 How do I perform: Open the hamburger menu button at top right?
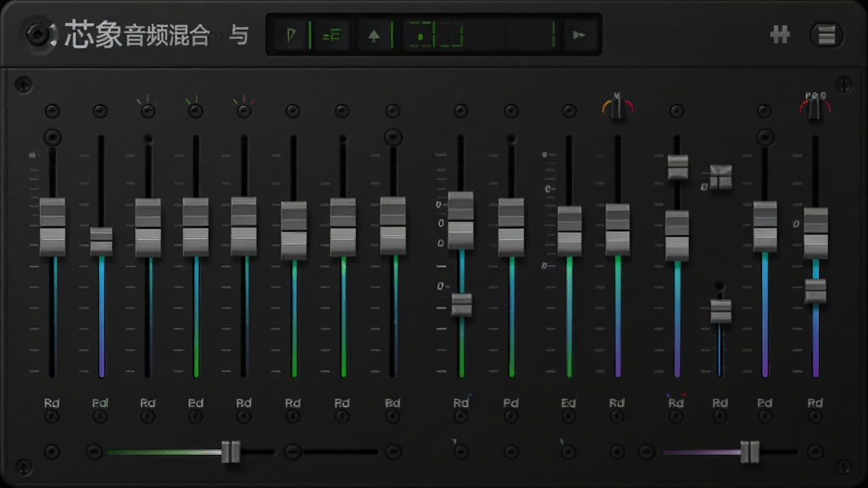[826, 35]
